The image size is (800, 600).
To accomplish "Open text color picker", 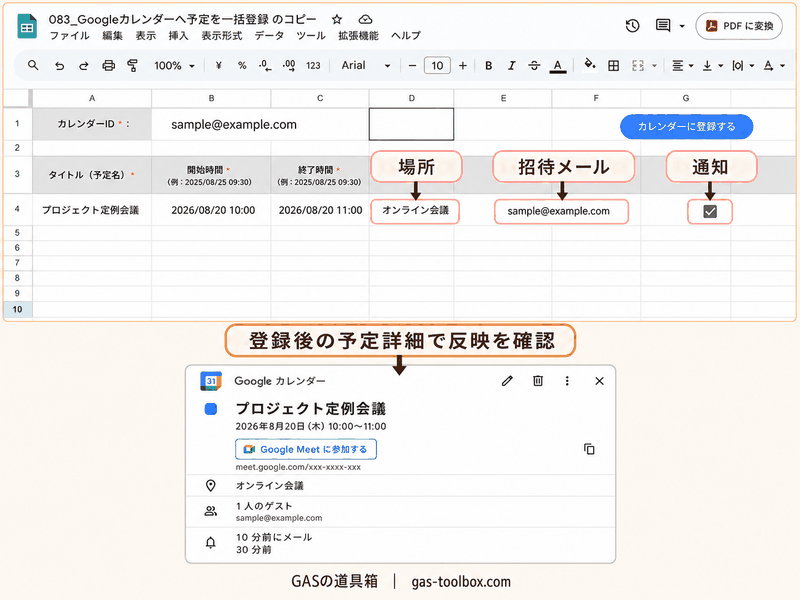I will tap(558, 66).
